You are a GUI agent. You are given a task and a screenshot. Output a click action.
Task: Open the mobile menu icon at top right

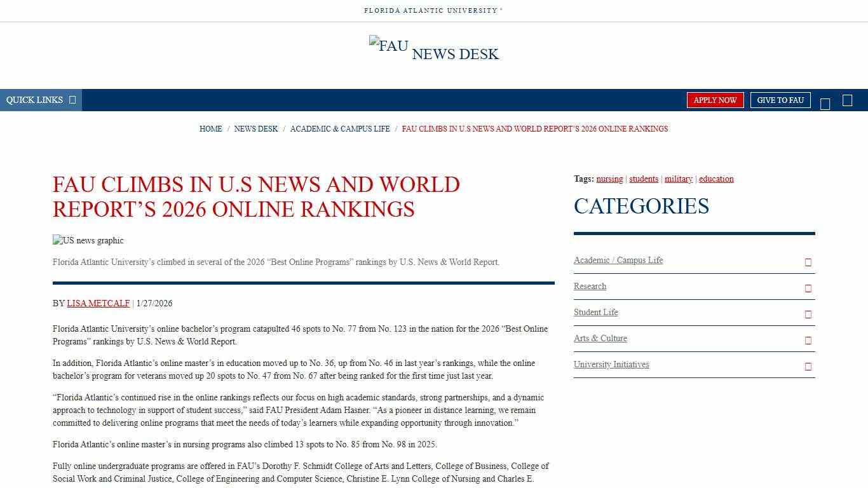pos(848,100)
